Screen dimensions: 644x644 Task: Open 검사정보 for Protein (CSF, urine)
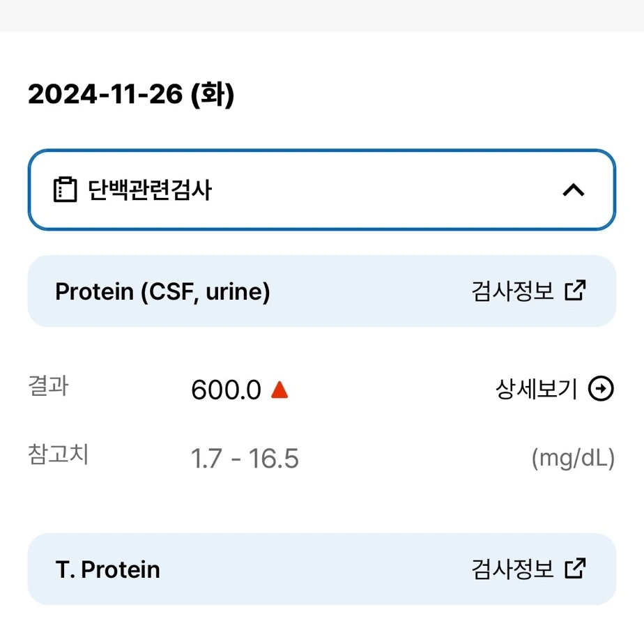[528, 291]
